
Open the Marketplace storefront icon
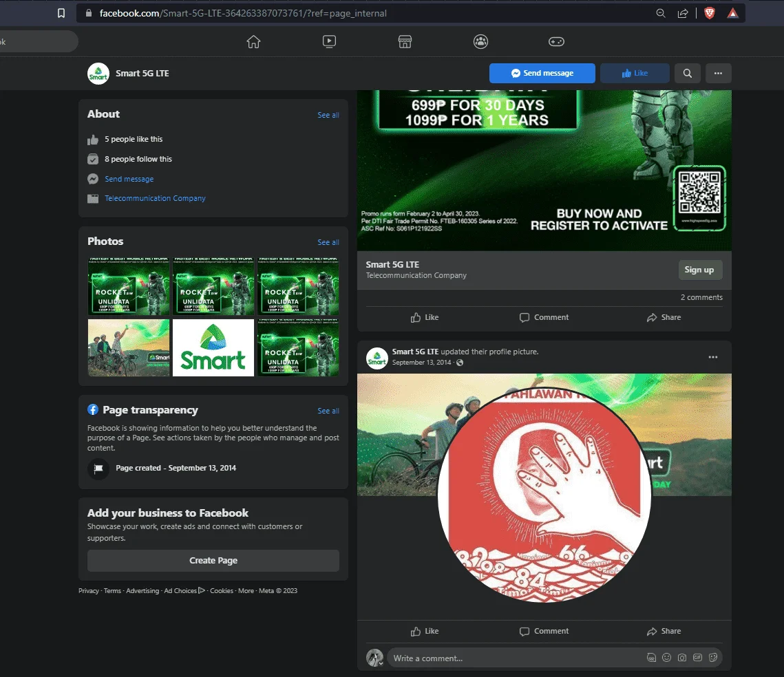click(405, 41)
